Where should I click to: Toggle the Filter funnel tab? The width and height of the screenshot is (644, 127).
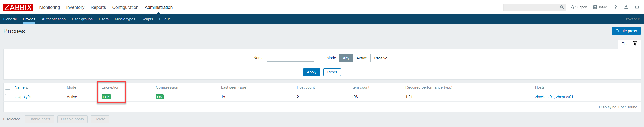click(629, 44)
